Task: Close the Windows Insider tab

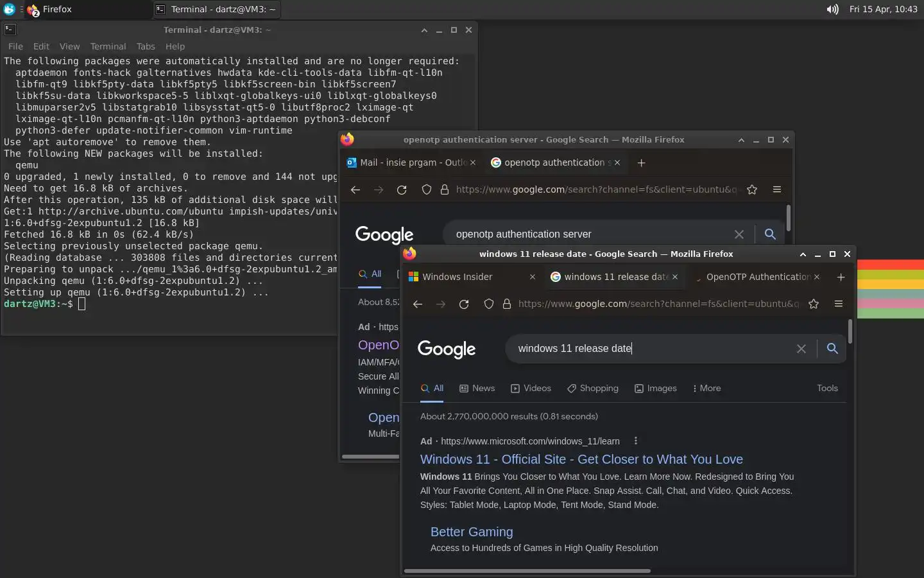Action: pos(532,277)
